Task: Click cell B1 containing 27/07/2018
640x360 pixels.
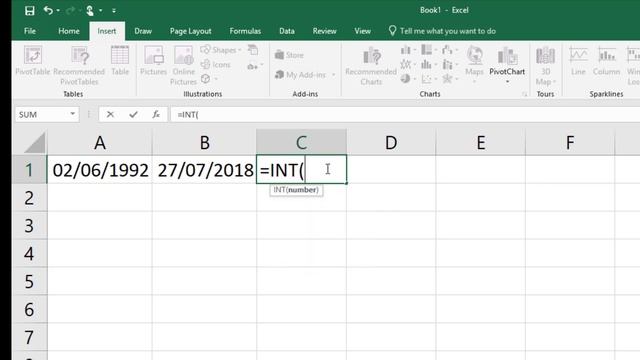Action: pos(204,170)
